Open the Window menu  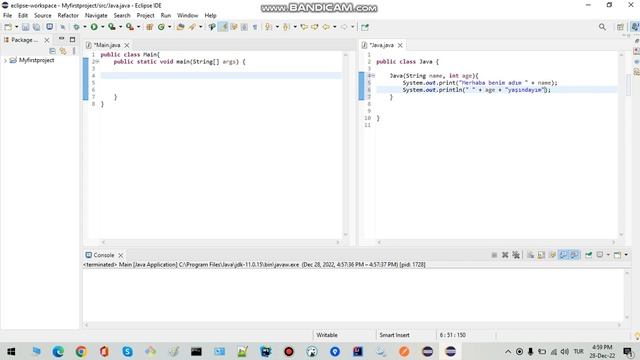(x=187, y=16)
